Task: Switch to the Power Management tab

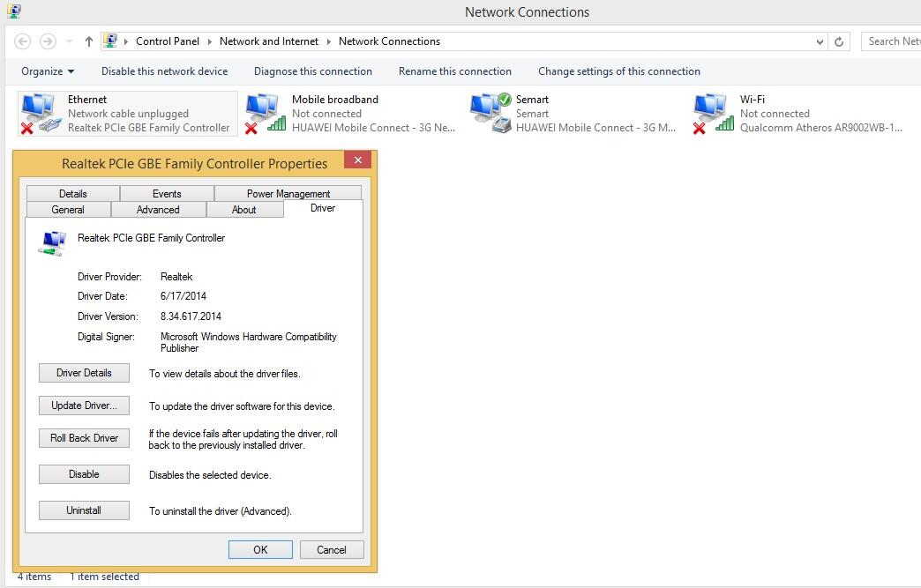Action: 288,193
